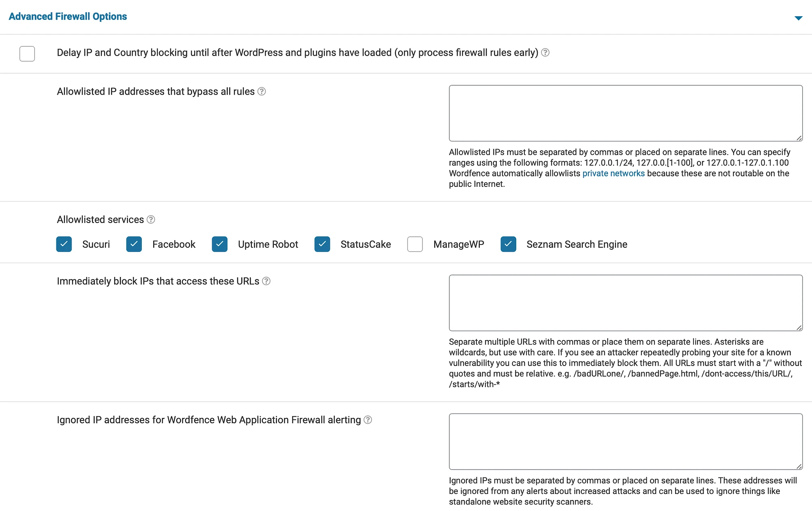
Task: Enable the ManageWP allowlisted service checkbox
Action: coord(415,244)
